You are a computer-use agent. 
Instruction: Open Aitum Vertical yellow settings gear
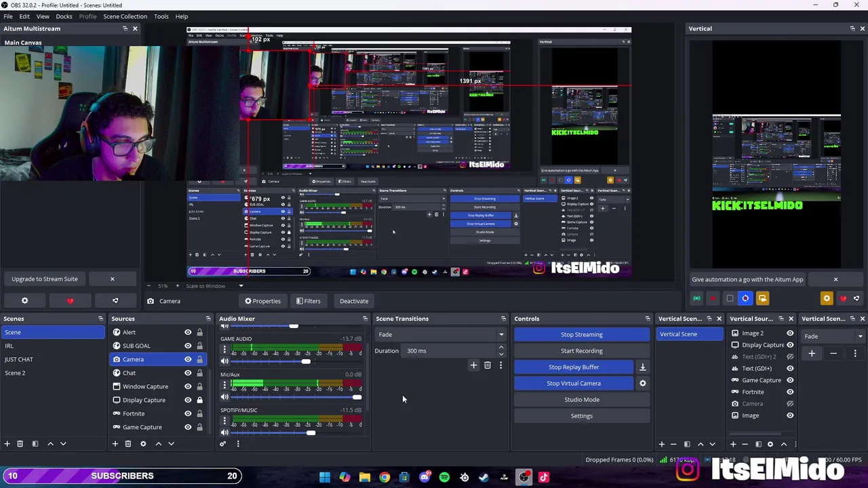[827, 298]
